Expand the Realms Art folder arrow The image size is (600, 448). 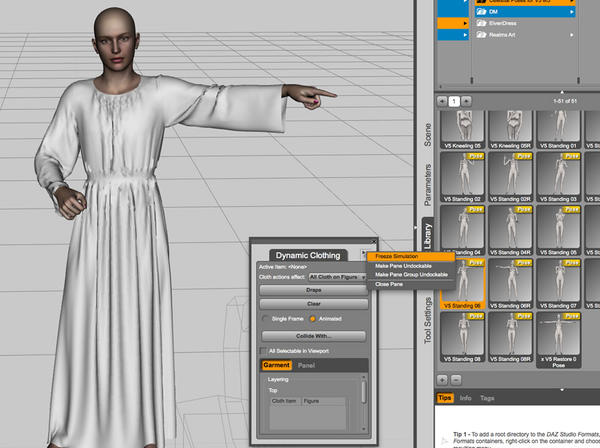tap(572, 35)
